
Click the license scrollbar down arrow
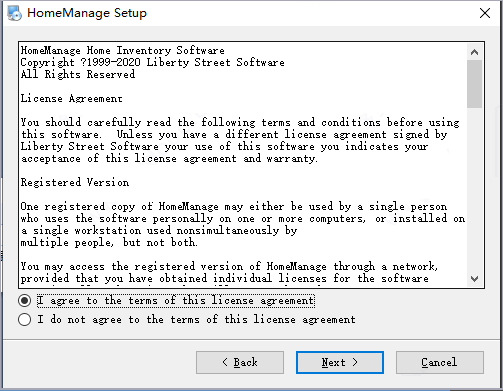(474, 278)
